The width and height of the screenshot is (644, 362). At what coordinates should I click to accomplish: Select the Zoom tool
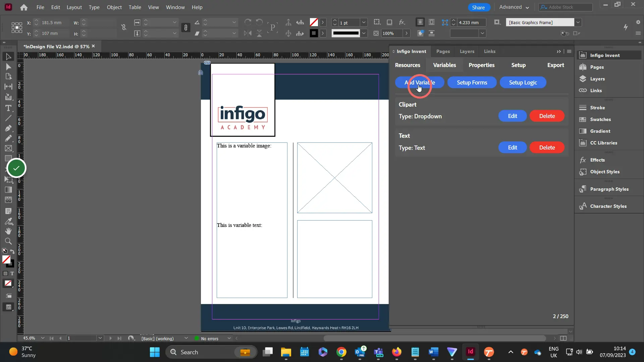pyautogui.click(x=8, y=241)
